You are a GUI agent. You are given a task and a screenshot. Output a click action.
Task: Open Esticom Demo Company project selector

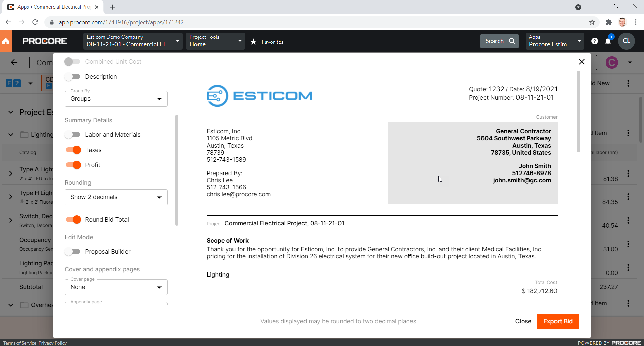click(x=133, y=41)
